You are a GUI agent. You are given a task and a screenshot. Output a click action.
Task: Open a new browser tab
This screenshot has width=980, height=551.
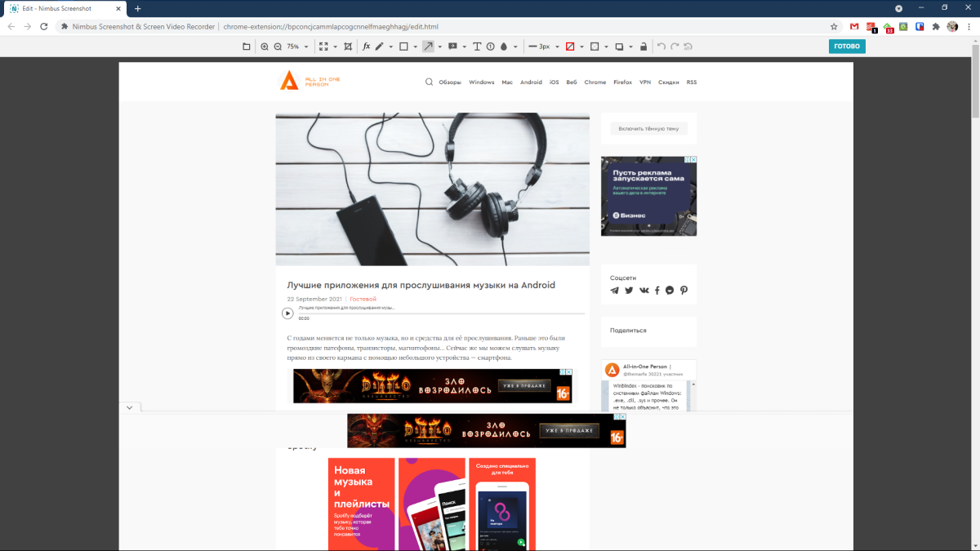click(x=138, y=8)
